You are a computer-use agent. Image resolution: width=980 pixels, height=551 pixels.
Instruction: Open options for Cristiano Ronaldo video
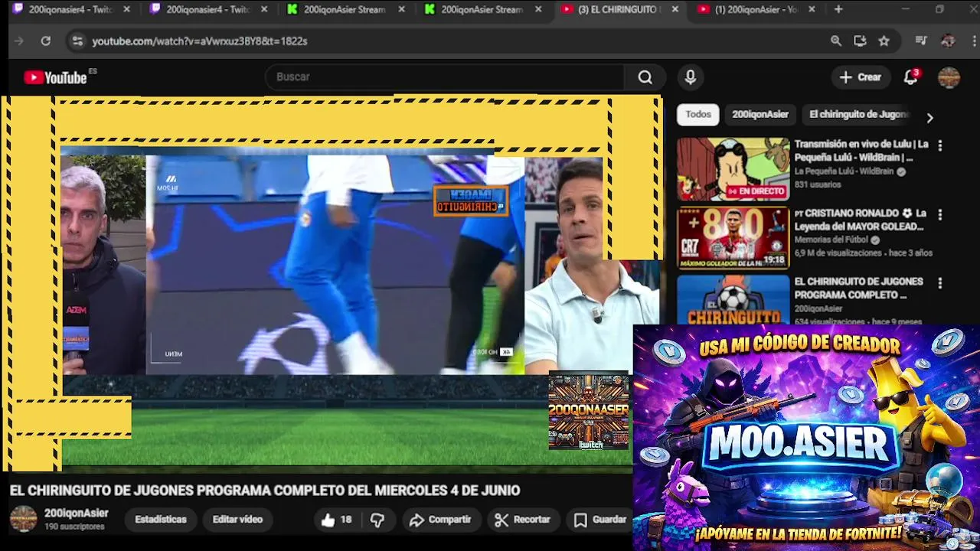tap(940, 214)
